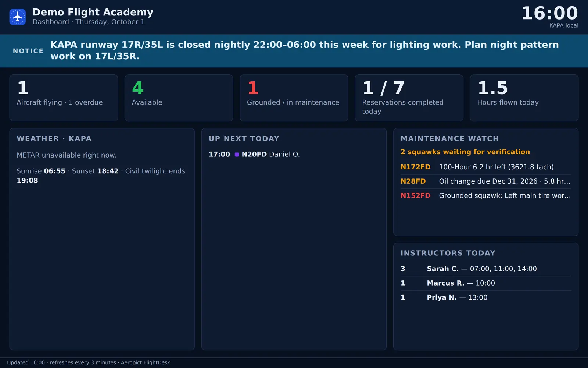Click the airplane logo icon
The height and width of the screenshot is (368, 588).
(17, 17)
